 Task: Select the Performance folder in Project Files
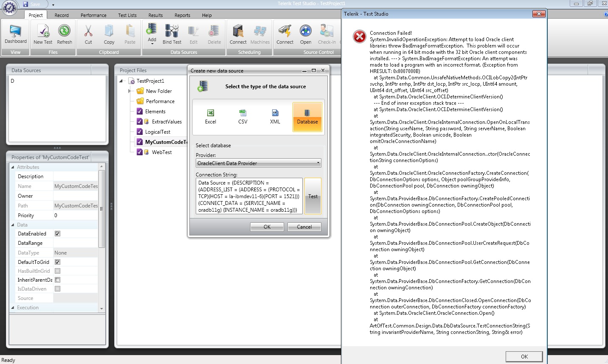(x=160, y=101)
